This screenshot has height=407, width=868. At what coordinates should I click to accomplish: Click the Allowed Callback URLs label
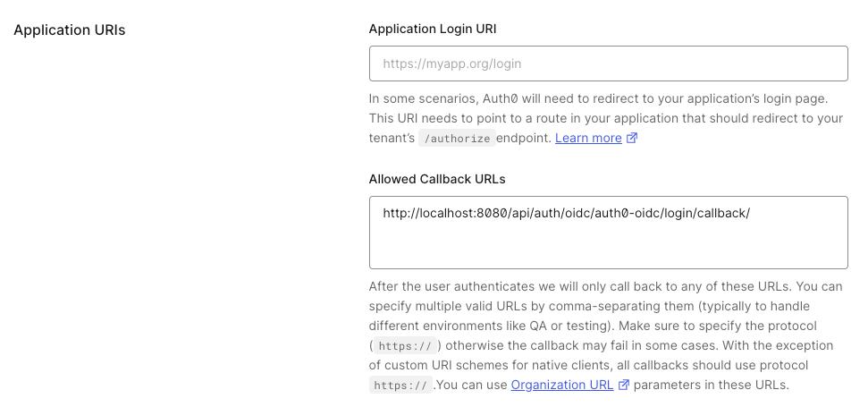click(x=437, y=179)
